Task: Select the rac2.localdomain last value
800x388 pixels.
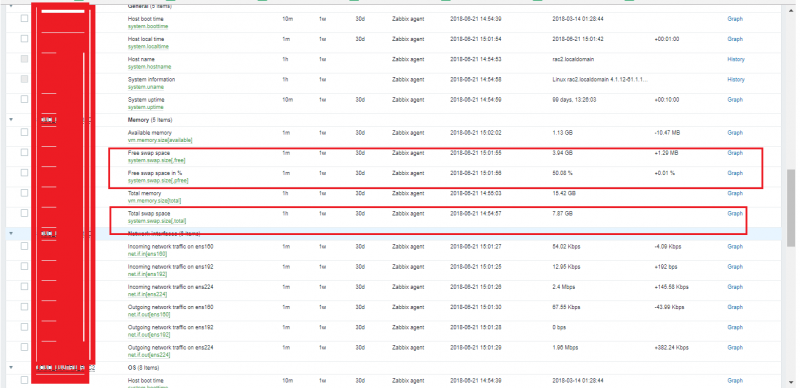Action: tap(573, 59)
